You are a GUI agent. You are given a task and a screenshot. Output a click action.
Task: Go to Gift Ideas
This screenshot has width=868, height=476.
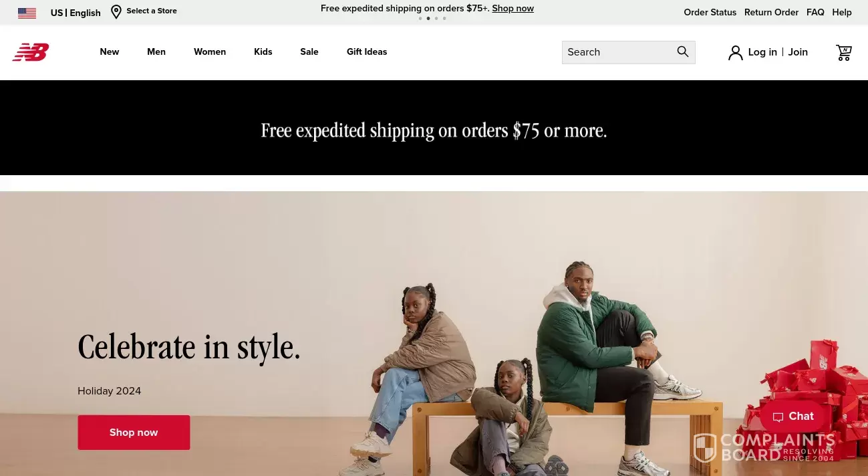(367, 52)
